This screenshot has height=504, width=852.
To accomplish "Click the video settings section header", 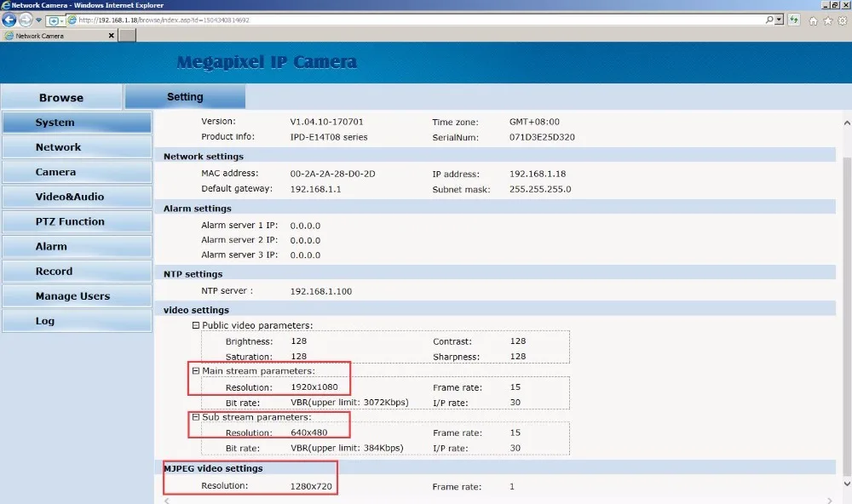I will pos(196,310).
